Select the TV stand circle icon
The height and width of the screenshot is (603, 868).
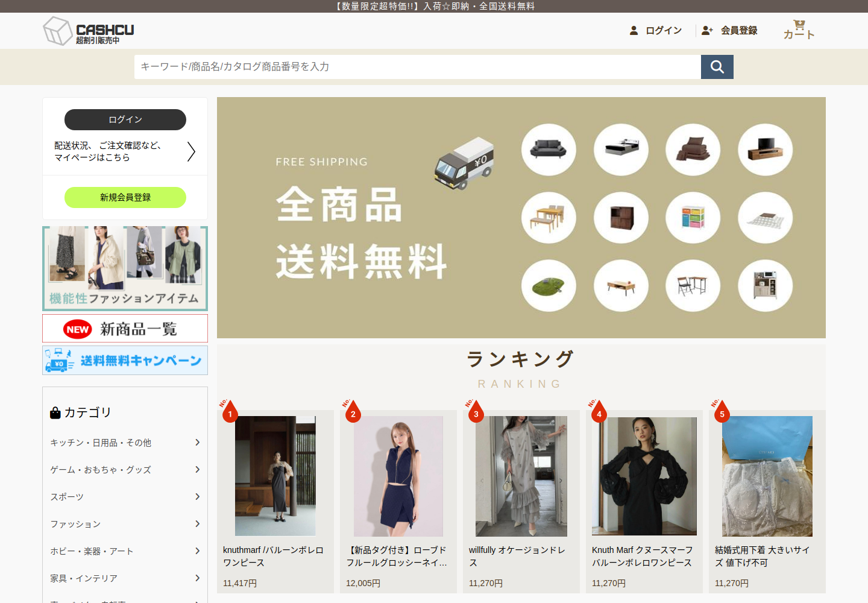766,150
